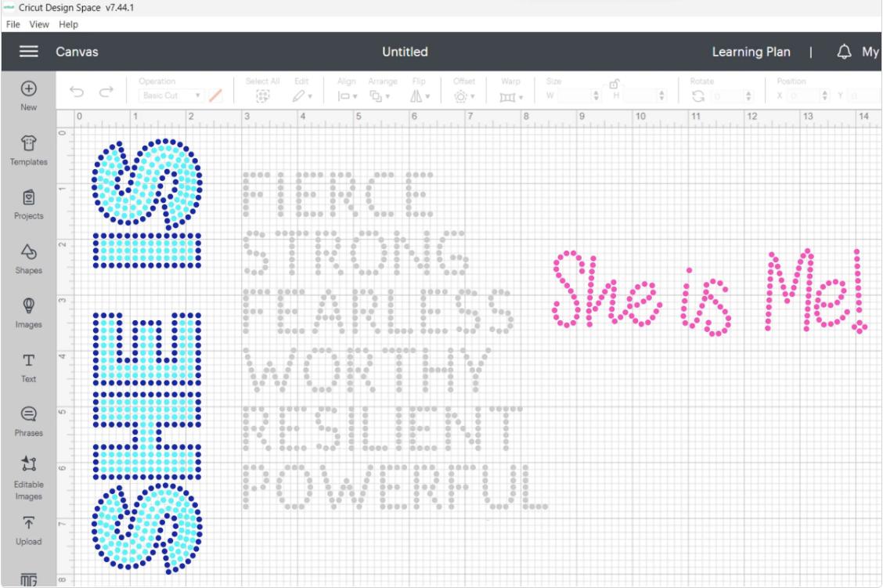This screenshot has width=883, height=588.
Task: Click the Select All icon
Action: click(262, 96)
